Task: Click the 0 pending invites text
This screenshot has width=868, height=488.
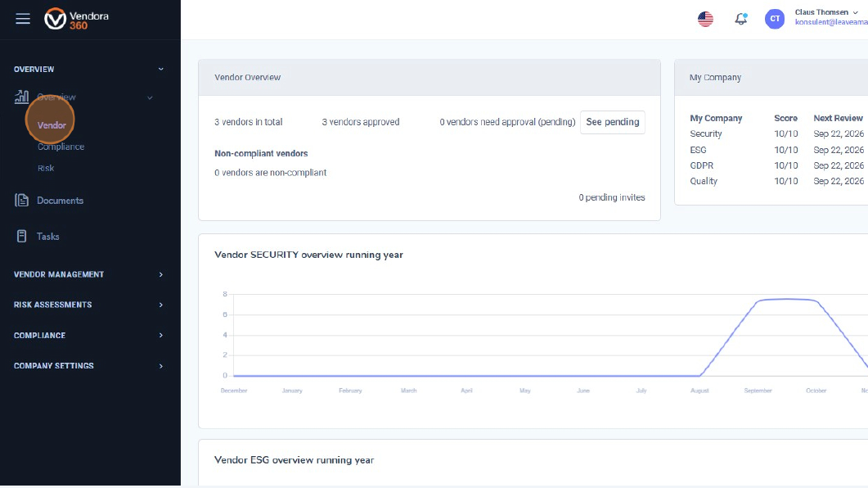Action: point(611,197)
